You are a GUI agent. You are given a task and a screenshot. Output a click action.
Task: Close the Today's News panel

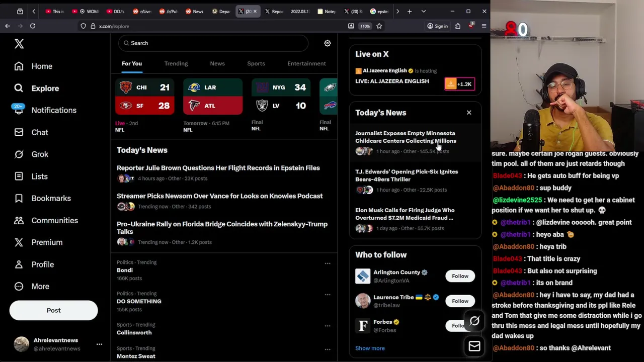(469, 113)
